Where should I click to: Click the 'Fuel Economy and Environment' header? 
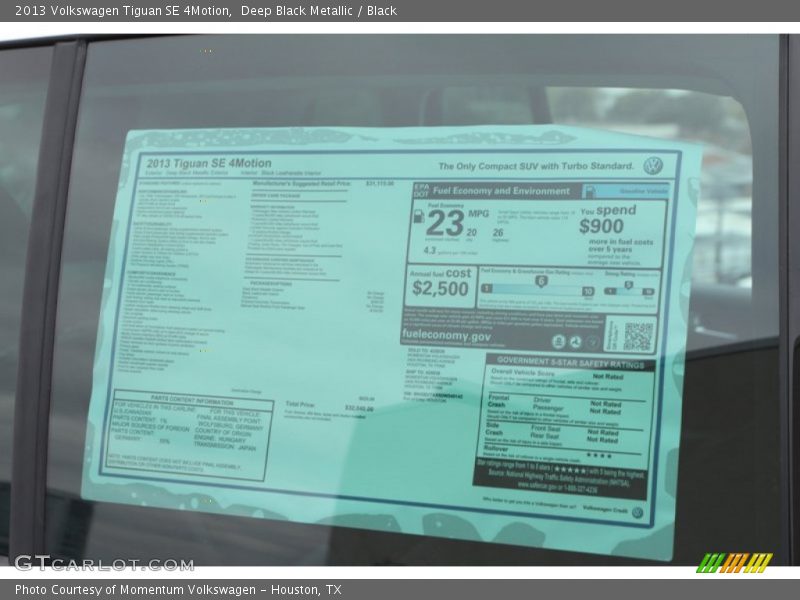click(x=501, y=191)
